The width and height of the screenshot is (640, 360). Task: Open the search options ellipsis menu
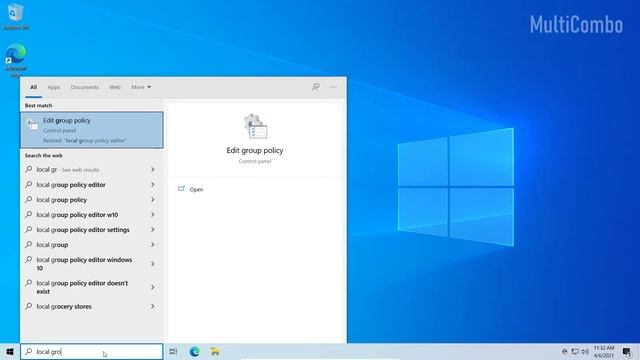(x=333, y=87)
